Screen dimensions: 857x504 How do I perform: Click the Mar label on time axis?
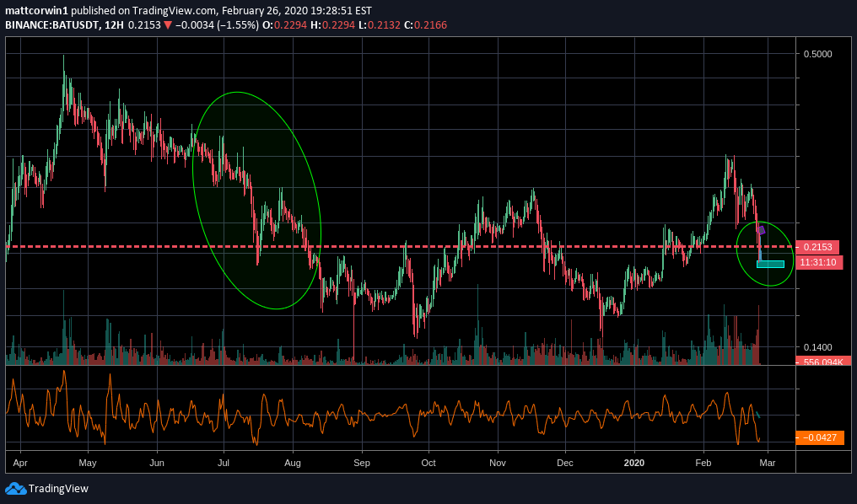click(768, 463)
